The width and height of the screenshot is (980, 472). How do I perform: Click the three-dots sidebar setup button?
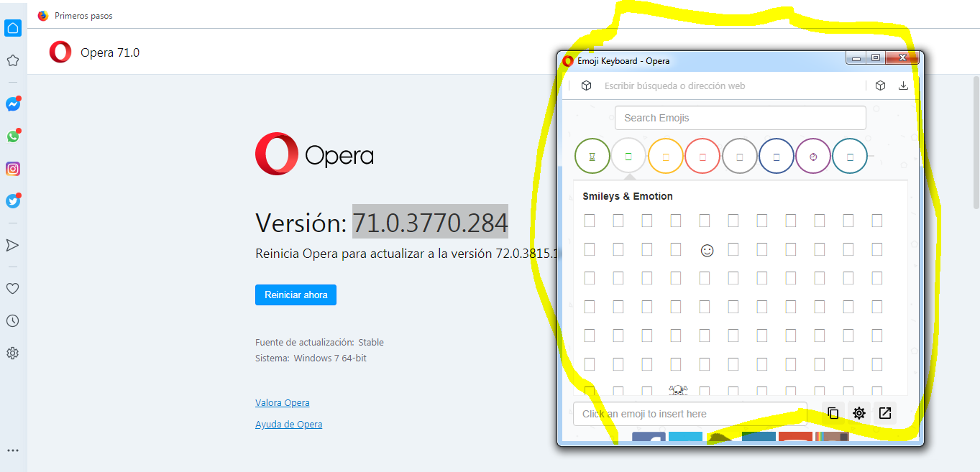point(13,451)
